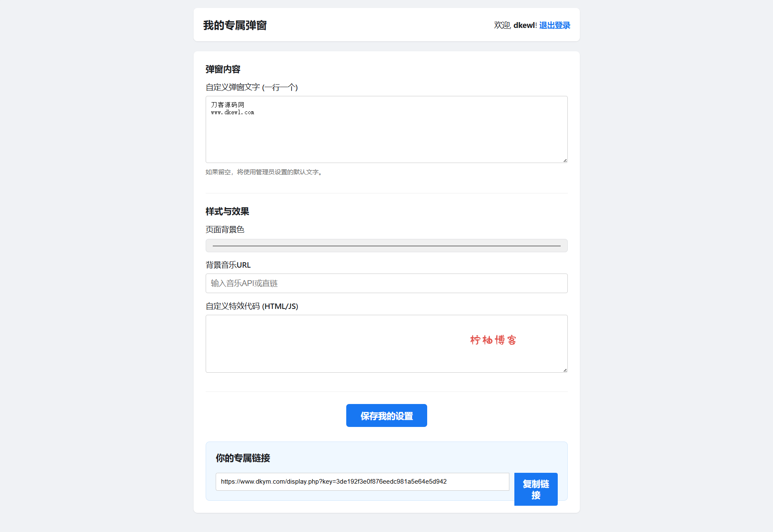Click the 你的专属链接 heading
Viewport: 773px width, 532px height.
243,458
